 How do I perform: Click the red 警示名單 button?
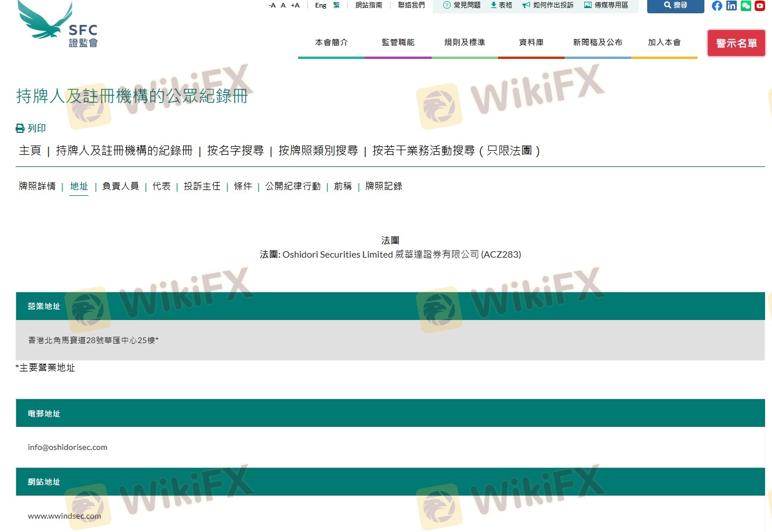pyautogui.click(x=736, y=43)
